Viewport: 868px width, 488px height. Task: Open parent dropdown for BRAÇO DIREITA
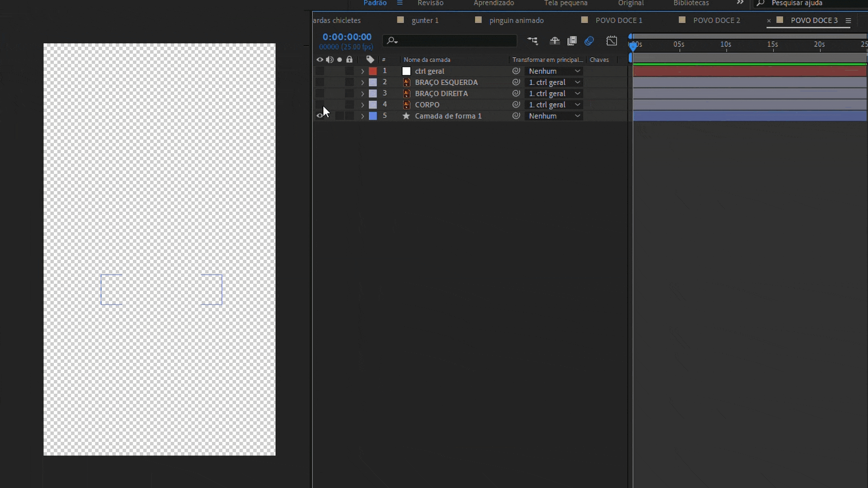tap(554, 94)
